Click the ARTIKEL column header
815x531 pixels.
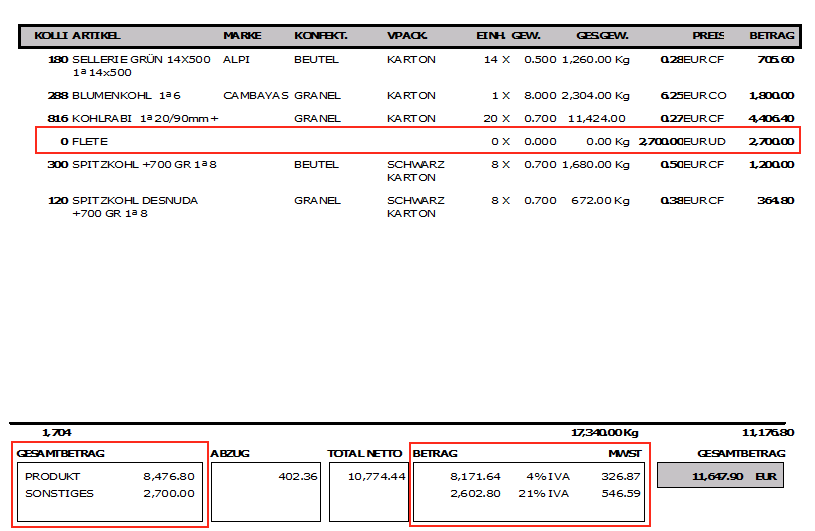pyautogui.click(x=96, y=36)
